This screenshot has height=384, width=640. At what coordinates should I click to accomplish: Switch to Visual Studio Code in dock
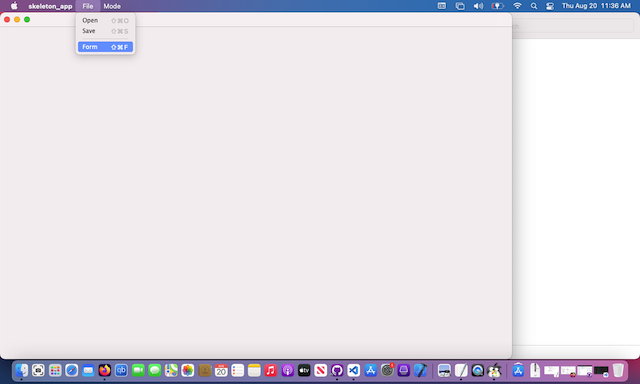pos(354,371)
